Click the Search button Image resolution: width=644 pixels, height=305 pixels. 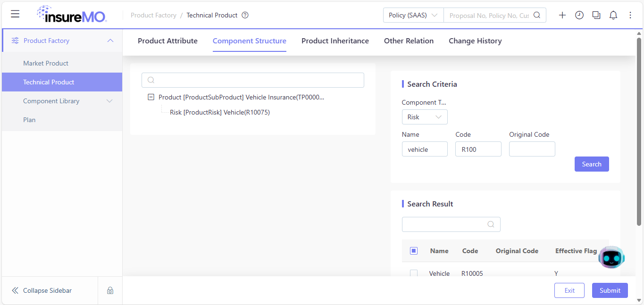pos(592,164)
